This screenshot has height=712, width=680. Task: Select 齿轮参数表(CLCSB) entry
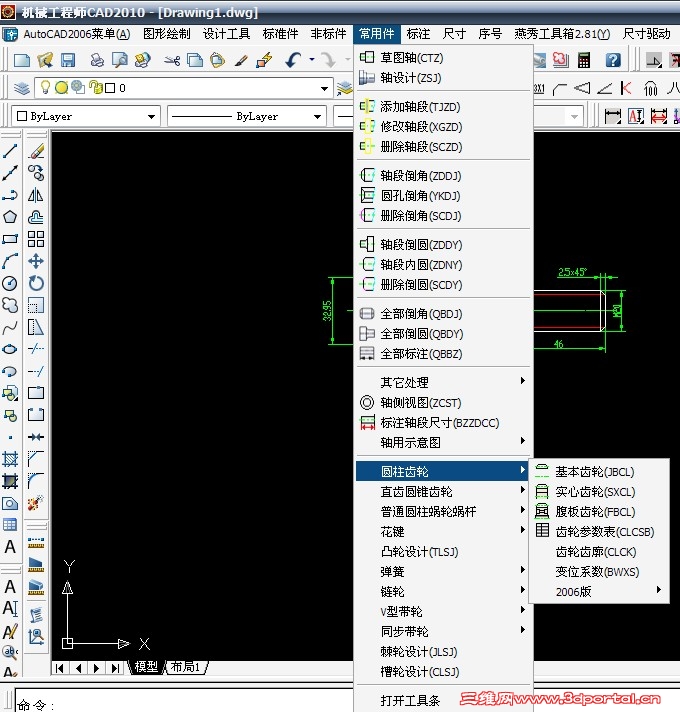pyautogui.click(x=599, y=531)
